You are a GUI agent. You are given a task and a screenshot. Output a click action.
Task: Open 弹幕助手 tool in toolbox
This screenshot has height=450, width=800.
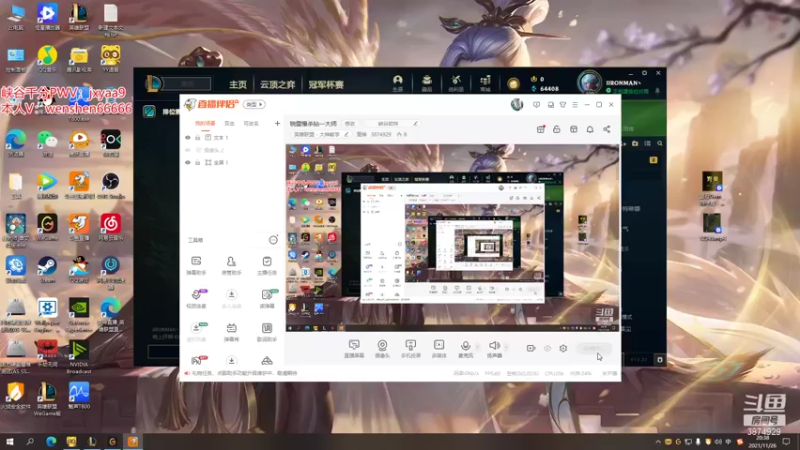tap(196, 265)
